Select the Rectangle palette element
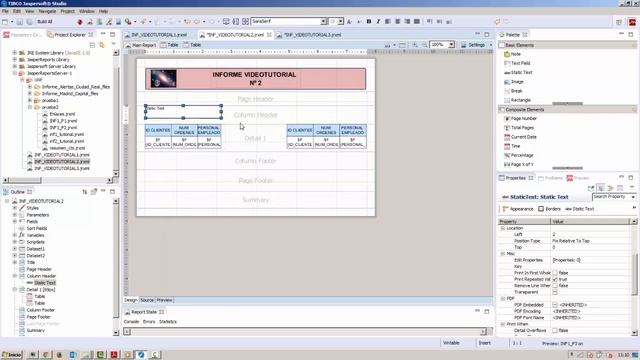Image resolution: width=640 pixels, height=360 pixels. tap(517, 100)
